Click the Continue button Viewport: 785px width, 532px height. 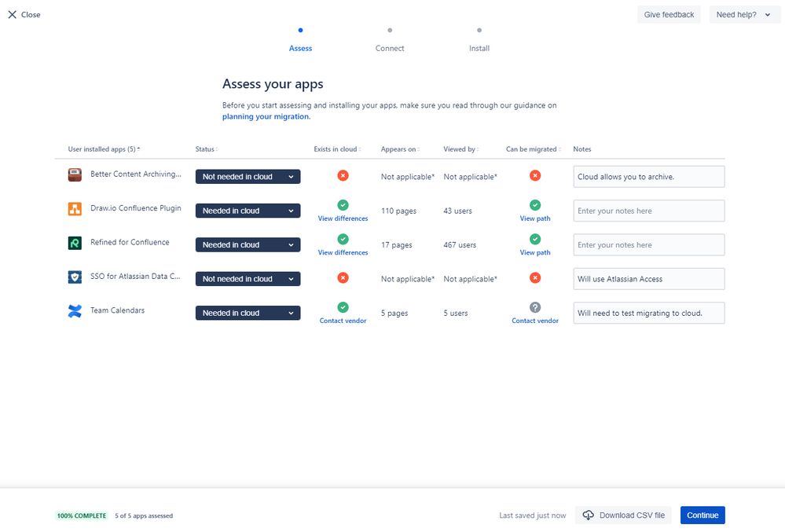(702, 515)
